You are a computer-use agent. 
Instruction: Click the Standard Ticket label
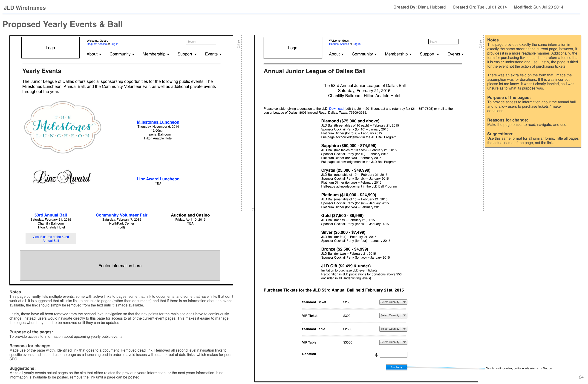click(314, 302)
